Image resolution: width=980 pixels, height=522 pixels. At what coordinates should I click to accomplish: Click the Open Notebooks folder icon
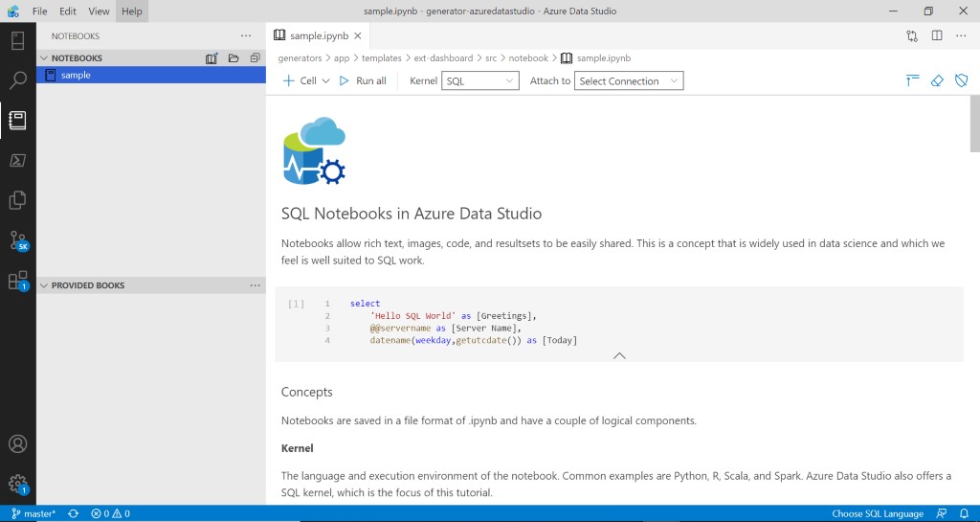[x=234, y=58]
